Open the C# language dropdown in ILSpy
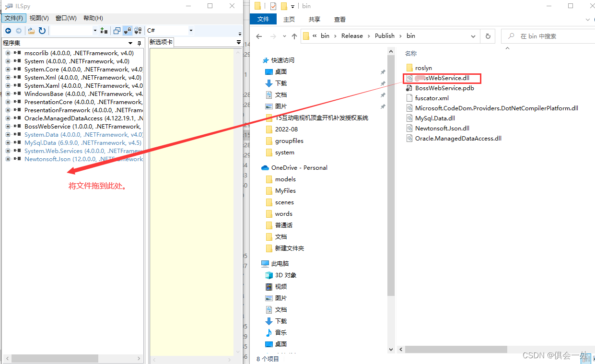 tap(190, 30)
